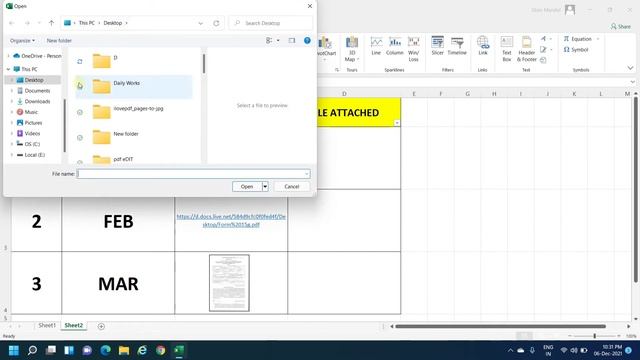This screenshot has height=360, width=640.
Task: Collapse the ribbon with the chevron
Action: 630,68
